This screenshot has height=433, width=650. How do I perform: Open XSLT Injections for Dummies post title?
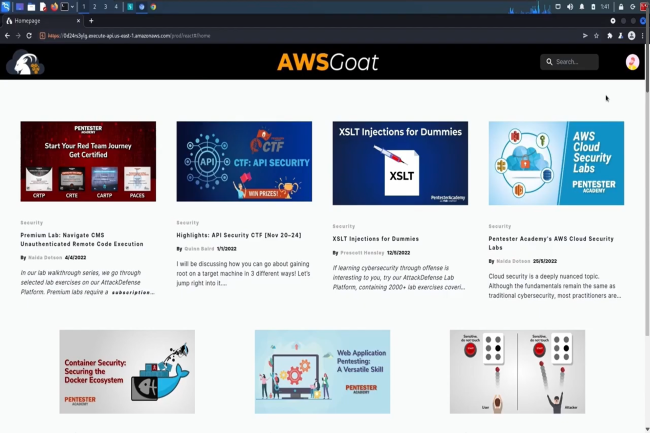tap(376, 239)
